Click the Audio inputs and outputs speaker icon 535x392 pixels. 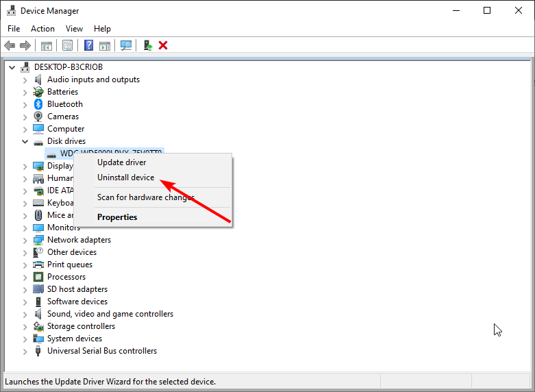(38, 79)
